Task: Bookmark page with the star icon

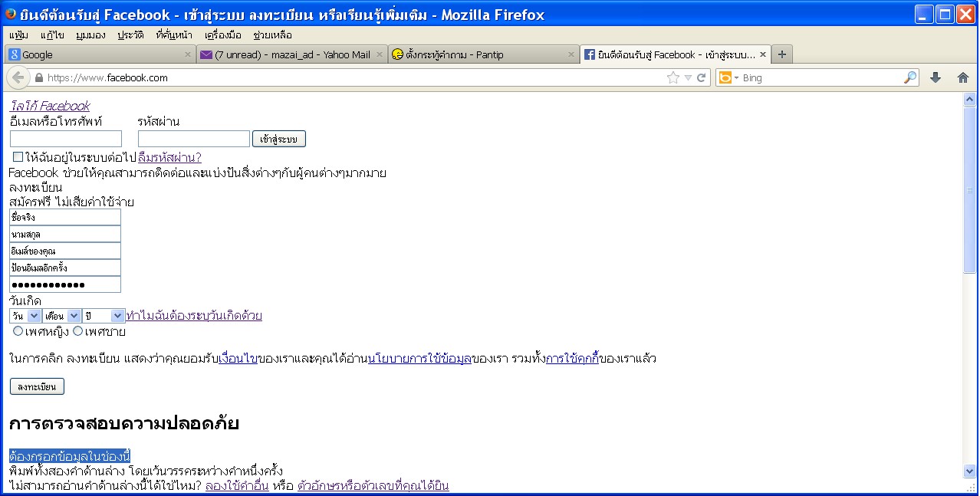Action: 673,77
